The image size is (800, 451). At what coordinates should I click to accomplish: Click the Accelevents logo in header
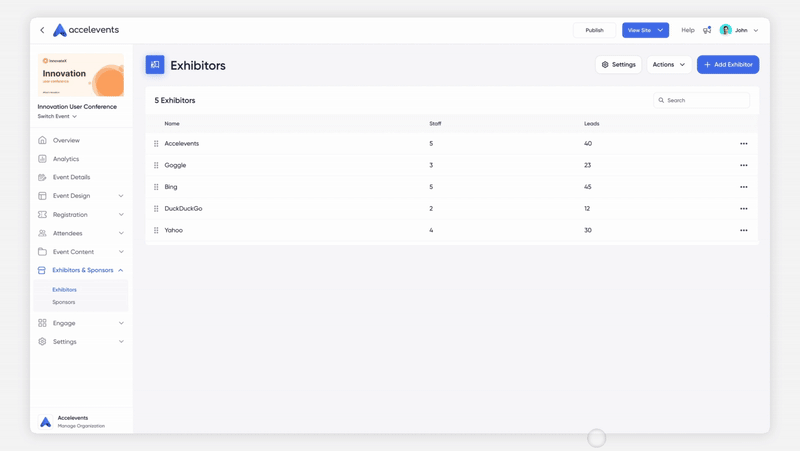pyautogui.click(x=86, y=30)
